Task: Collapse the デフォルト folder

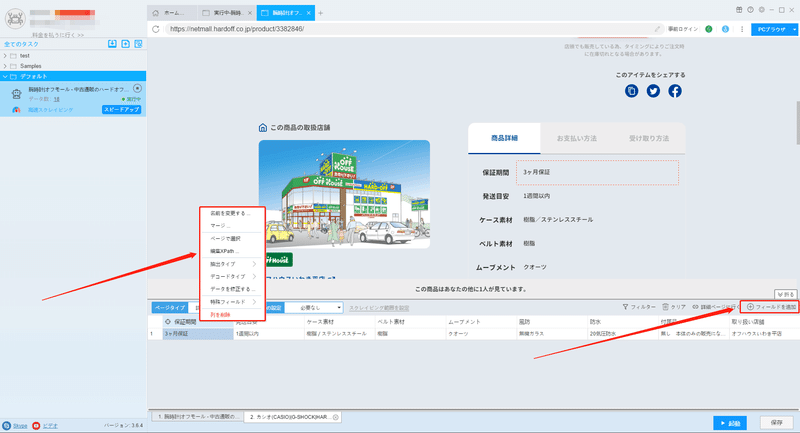Action: coord(5,76)
